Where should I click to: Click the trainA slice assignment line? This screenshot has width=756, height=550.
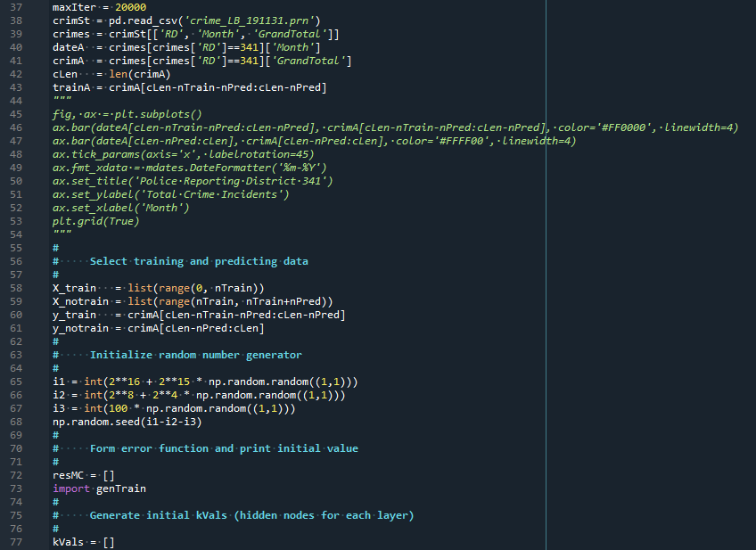tap(189, 87)
